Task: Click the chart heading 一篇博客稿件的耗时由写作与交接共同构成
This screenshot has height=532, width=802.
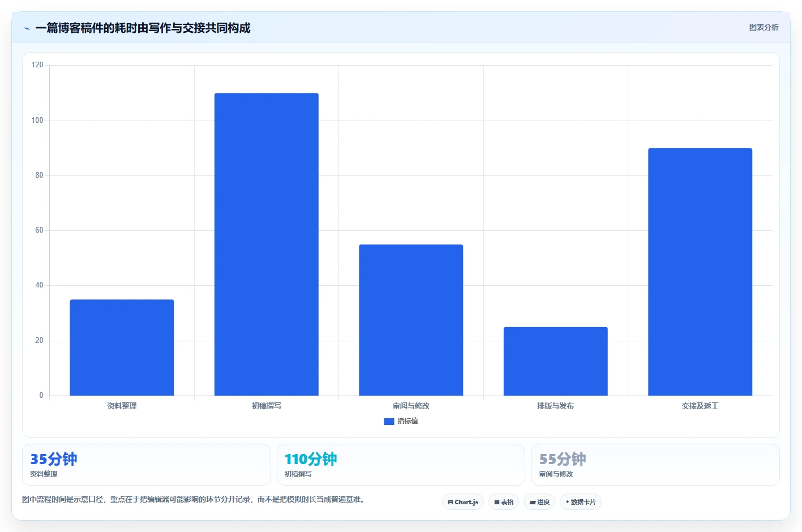Action: tap(143, 28)
